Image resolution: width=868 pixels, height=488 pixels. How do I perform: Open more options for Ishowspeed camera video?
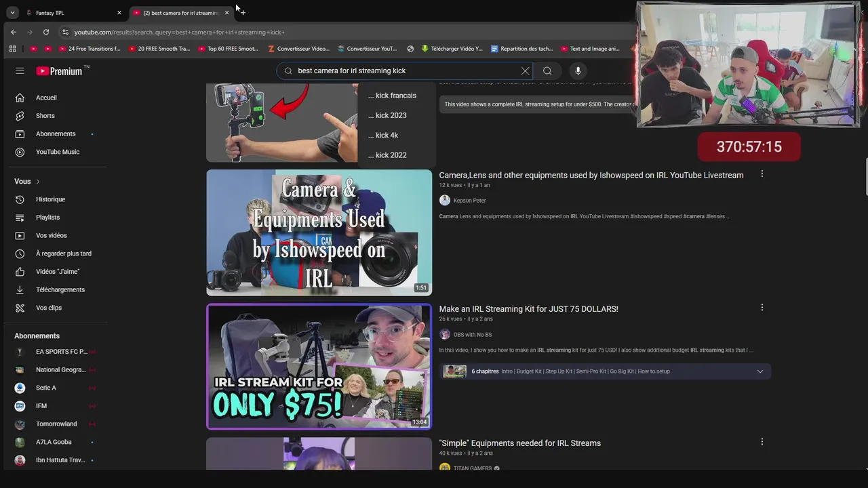[x=762, y=174]
